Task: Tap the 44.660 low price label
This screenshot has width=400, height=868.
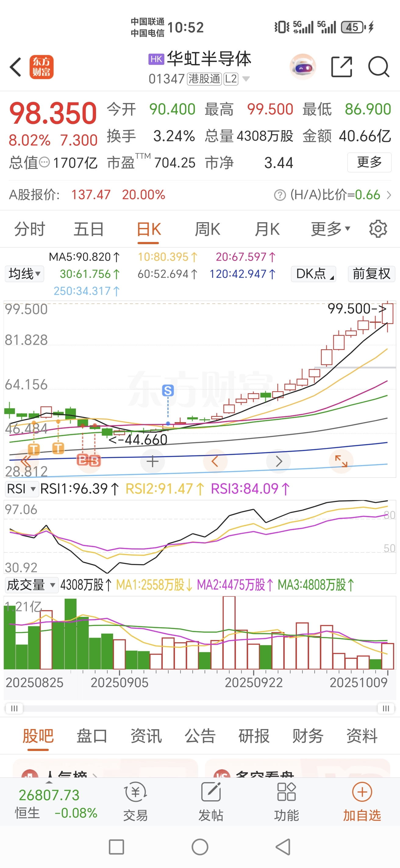Action: click(x=138, y=440)
